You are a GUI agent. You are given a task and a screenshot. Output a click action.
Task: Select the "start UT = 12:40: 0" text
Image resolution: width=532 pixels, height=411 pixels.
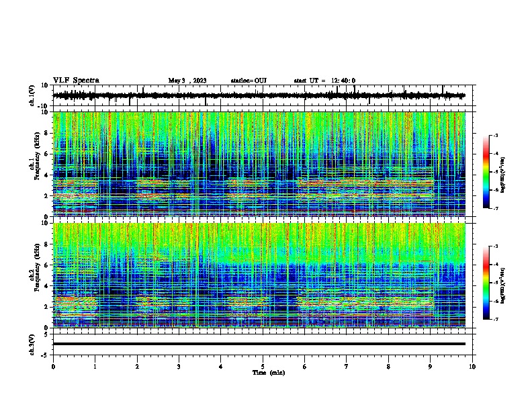coord(324,81)
